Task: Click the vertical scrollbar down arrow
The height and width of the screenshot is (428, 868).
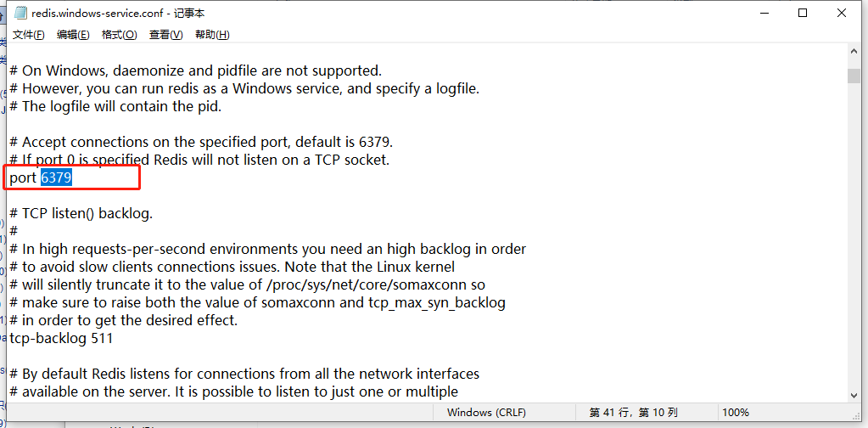Action: pos(854,393)
